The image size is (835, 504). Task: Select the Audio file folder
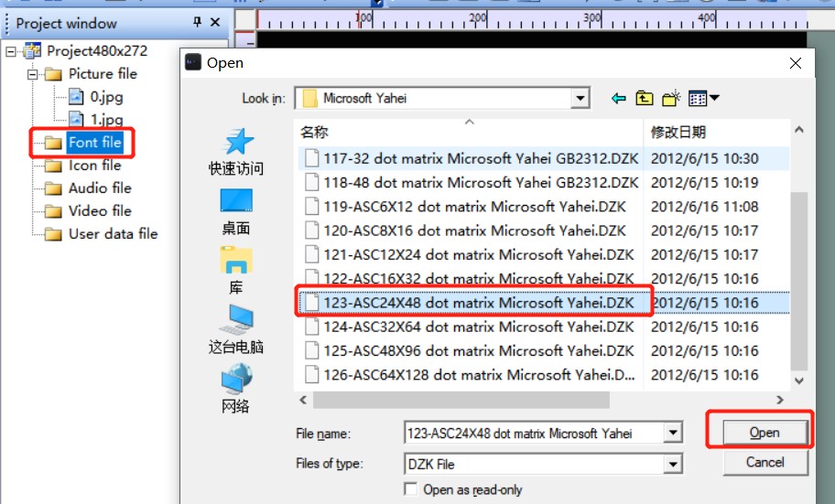coord(100,188)
